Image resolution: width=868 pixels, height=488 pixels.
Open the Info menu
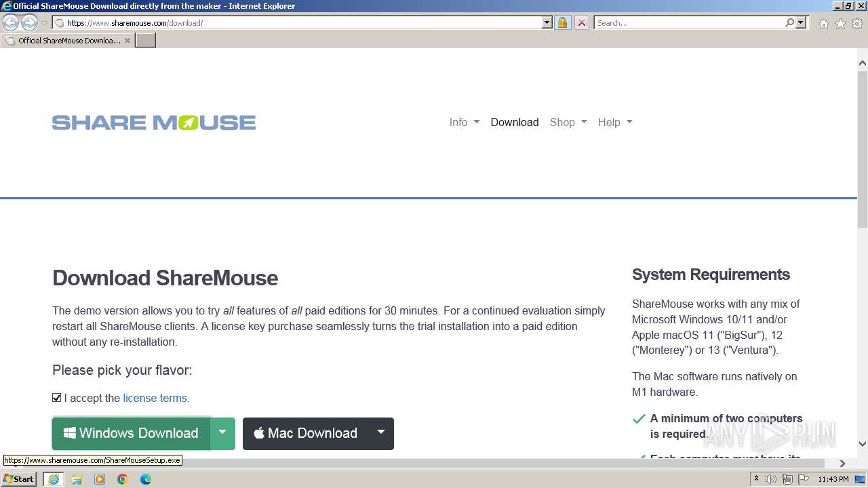465,122
